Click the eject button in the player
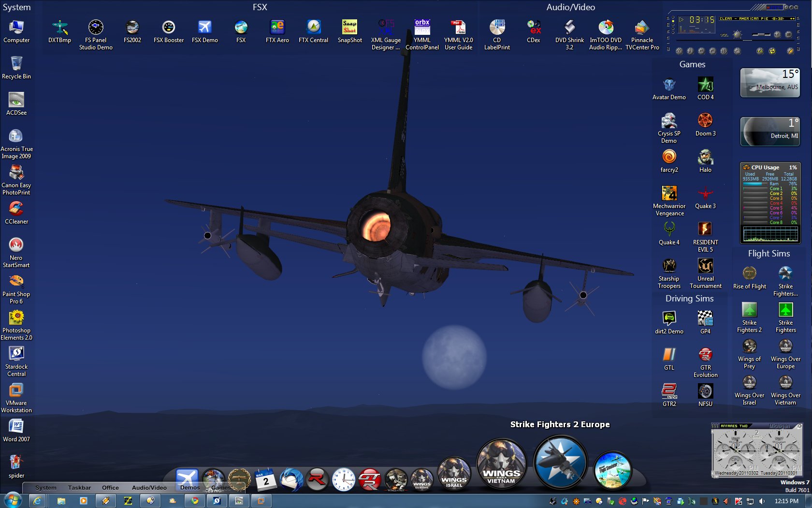 [737, 51]
